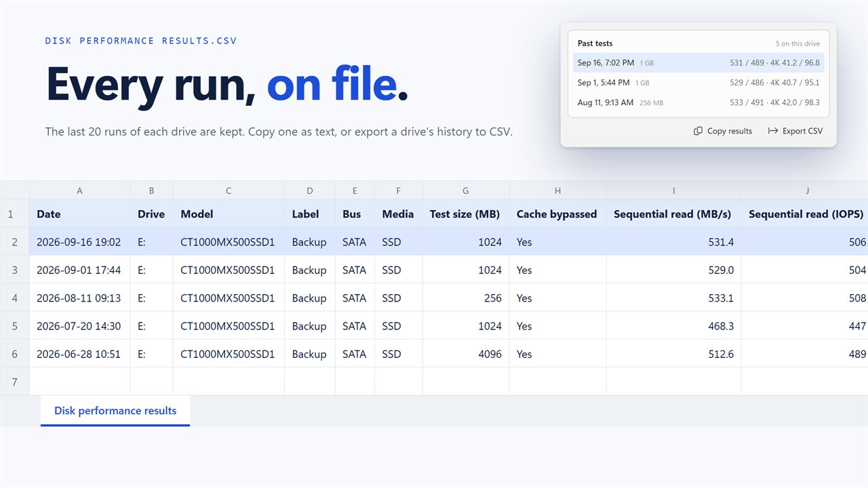Click the Media header cell
This screenshot has height=488, width=868.
coord(398,213)
